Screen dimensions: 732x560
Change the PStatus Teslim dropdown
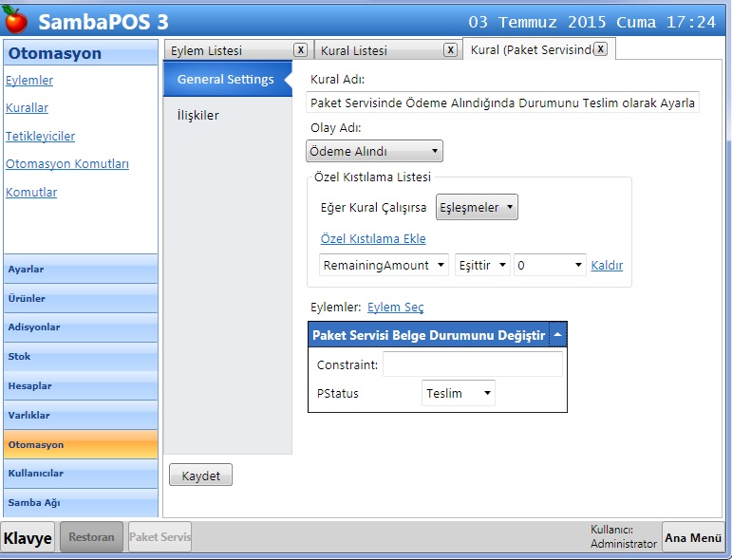click(x=459, y=393)
